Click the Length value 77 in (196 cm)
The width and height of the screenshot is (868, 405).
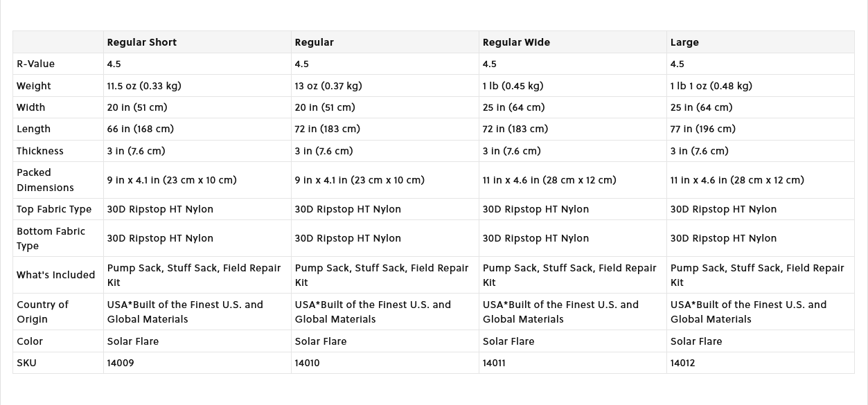(x=702, y=129)
